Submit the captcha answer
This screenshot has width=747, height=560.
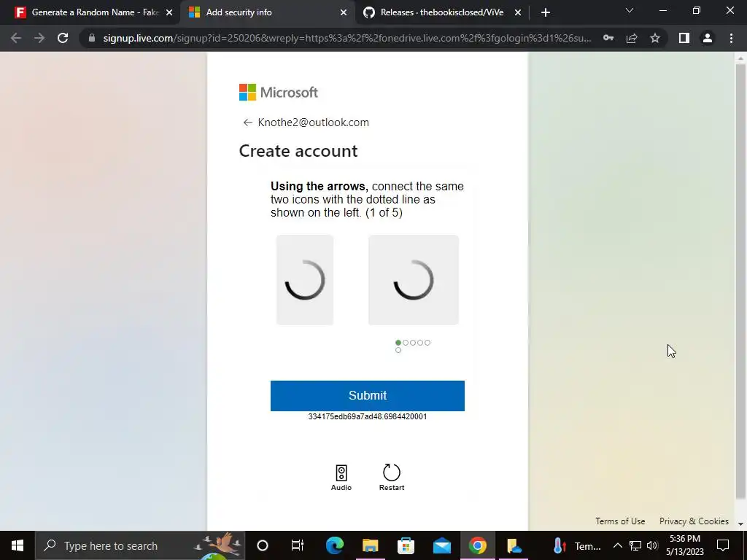point(368,396)
